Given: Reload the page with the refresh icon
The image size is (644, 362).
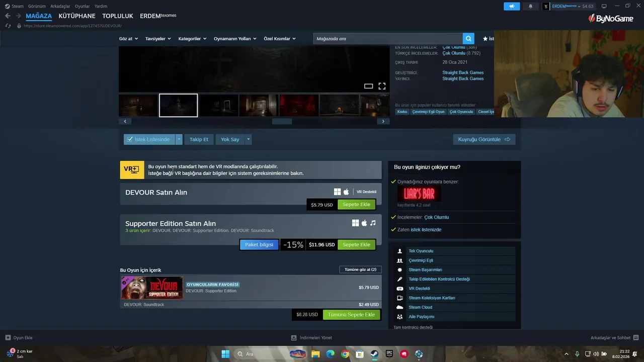Looking at the screenshot, I should [x=8, y=26].
